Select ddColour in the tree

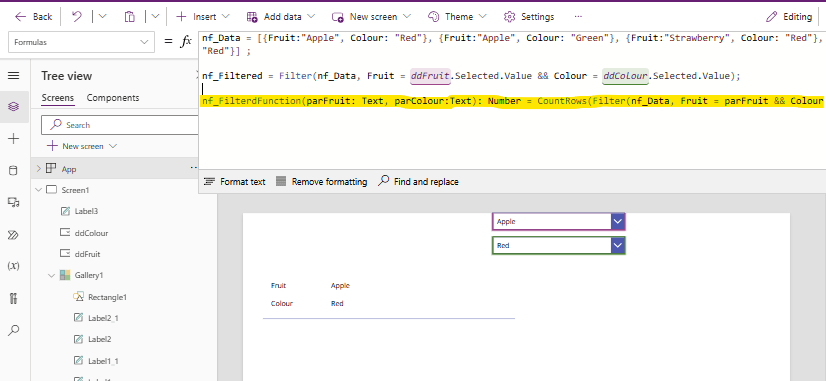[x=91, y=233]
